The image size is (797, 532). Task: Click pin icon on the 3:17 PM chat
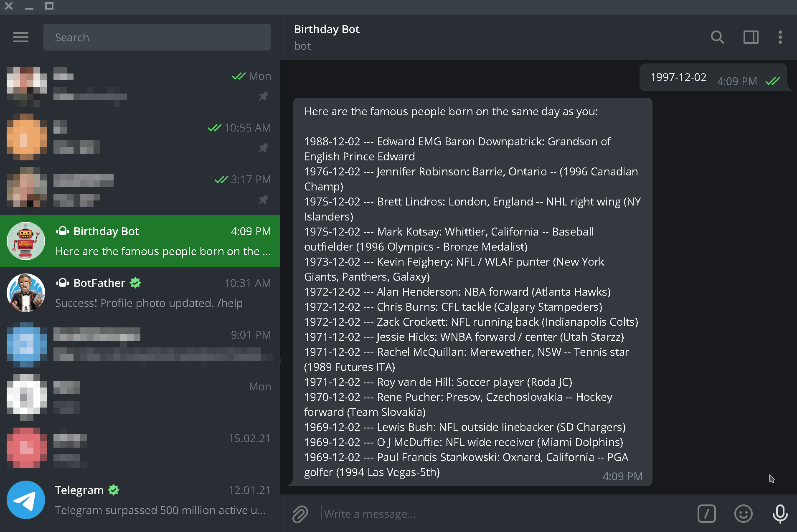pyautogui.click(x=263, y=200)
